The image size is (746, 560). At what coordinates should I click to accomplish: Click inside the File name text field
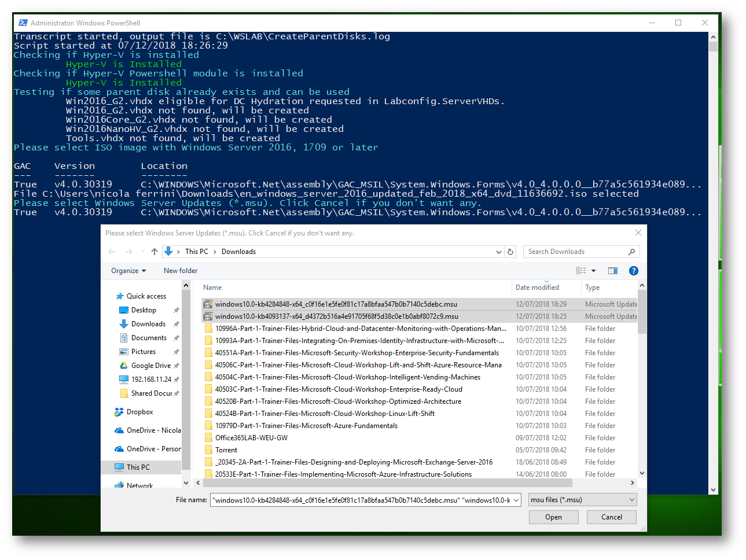362,500
